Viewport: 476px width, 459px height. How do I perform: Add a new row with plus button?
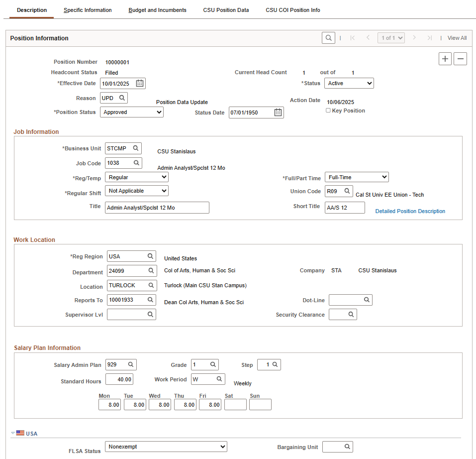pos(445,59)
